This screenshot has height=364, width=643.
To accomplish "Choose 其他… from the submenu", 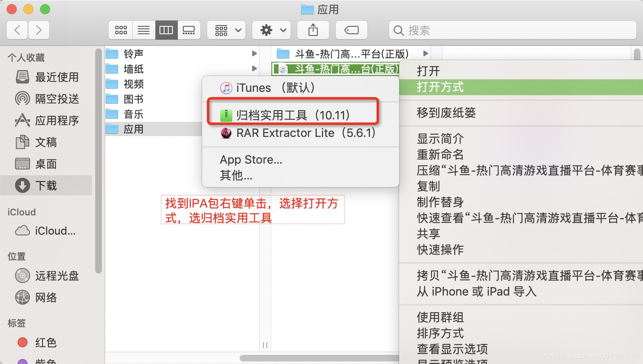I will click(x=301, y=175).
